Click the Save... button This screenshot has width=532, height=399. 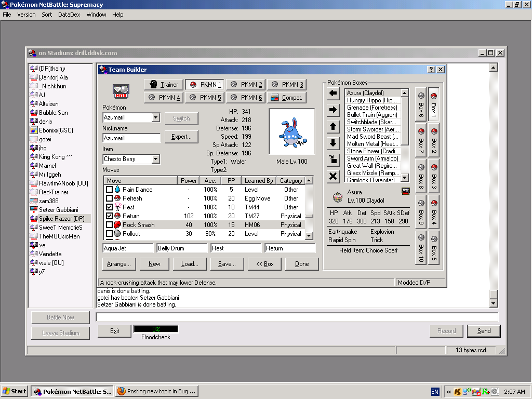227,264
